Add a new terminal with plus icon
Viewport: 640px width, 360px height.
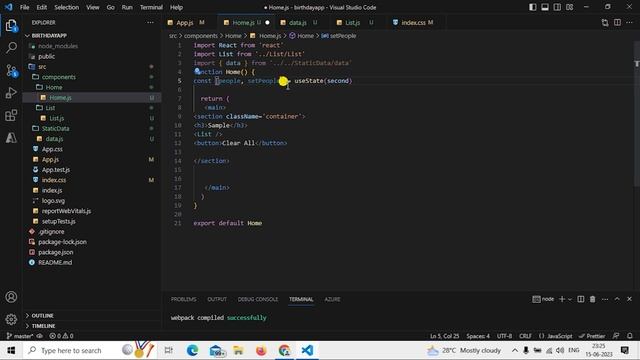point(562,299)
